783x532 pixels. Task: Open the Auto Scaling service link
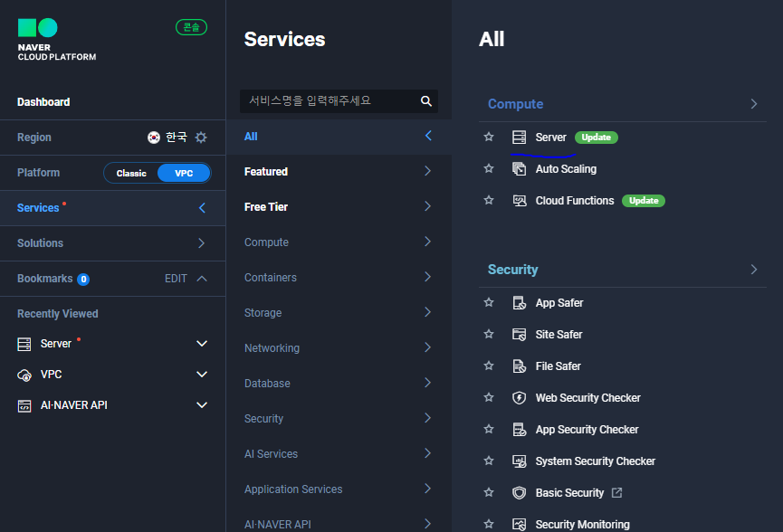click(x=566, y=169)
